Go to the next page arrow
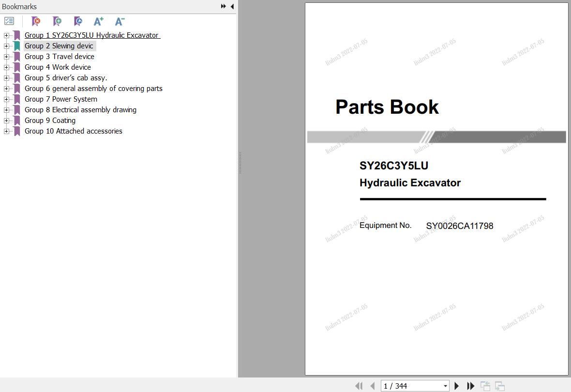The height and width of the screenshot is (392, 571). [456, 386]
